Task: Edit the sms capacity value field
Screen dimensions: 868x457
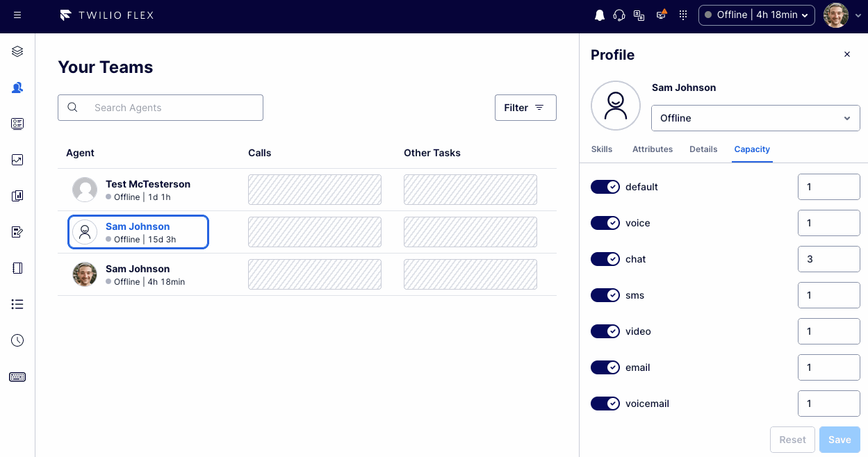Action: pos(829,295)
